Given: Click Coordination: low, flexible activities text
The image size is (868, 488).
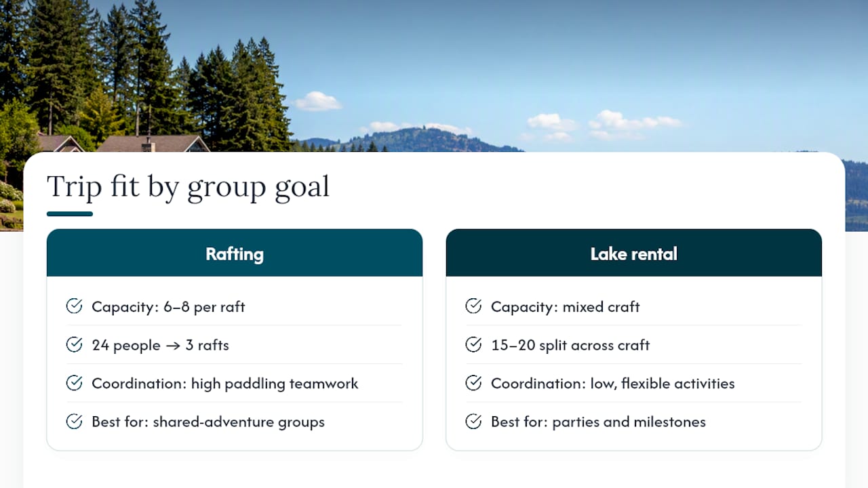Looking at the screenshot, I should (613, 384).
